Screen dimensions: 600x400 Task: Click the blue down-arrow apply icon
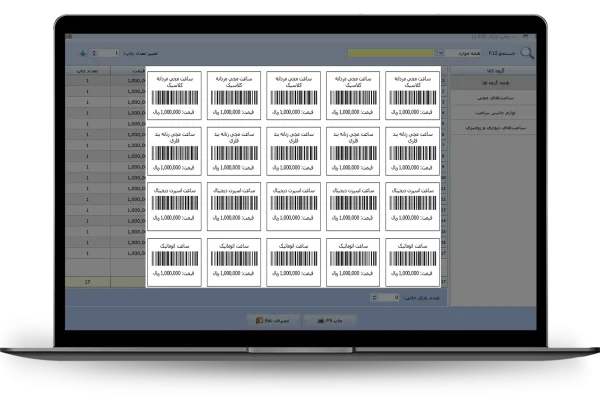coord(83,53)
